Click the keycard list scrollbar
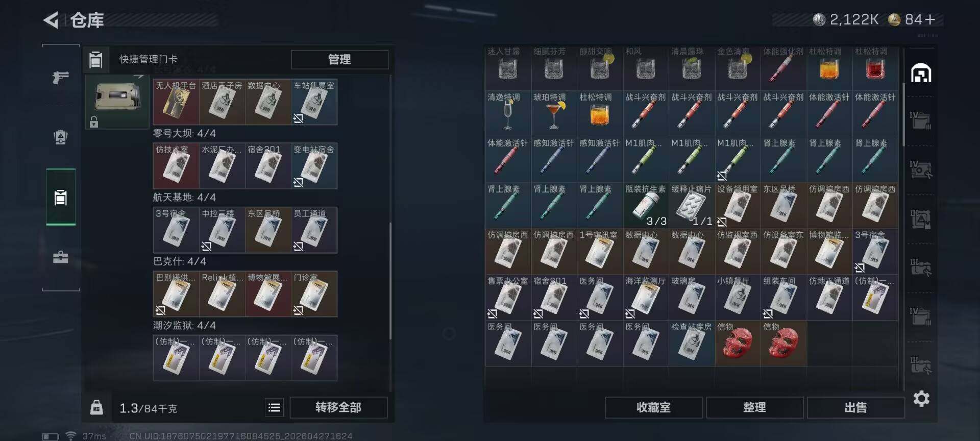 click(390, 281)
